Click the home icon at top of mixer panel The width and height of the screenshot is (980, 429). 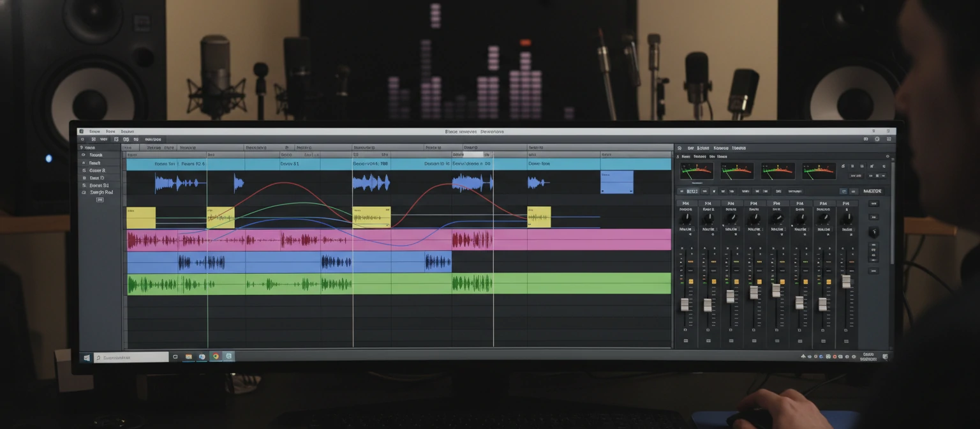679,148
